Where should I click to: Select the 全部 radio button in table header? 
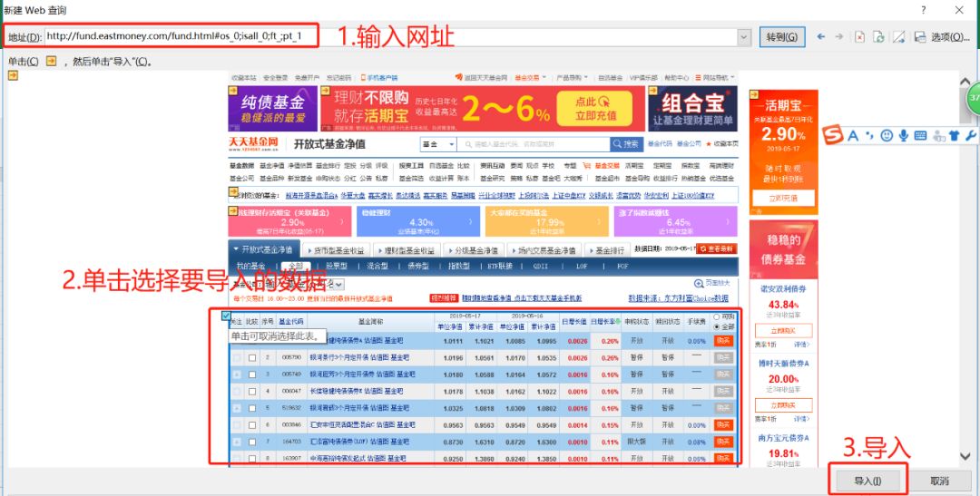pyautogui.click(x=716, y=326)
